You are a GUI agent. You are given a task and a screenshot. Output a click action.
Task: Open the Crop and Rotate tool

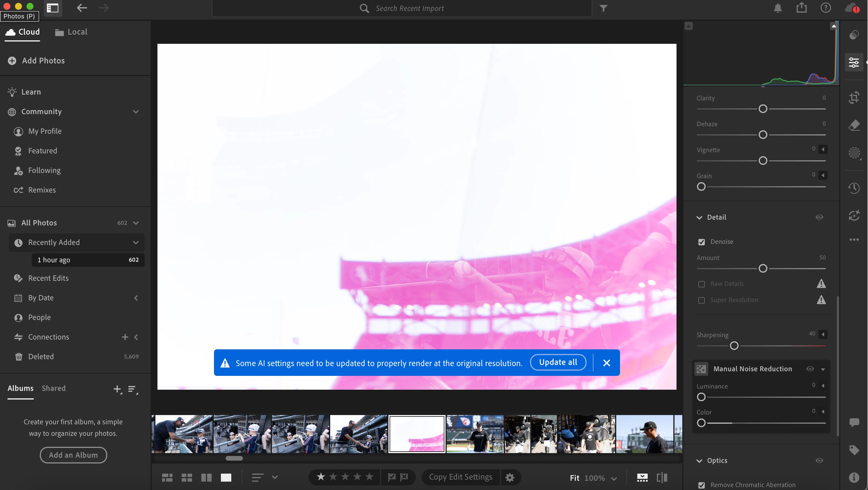click(854, 98)
